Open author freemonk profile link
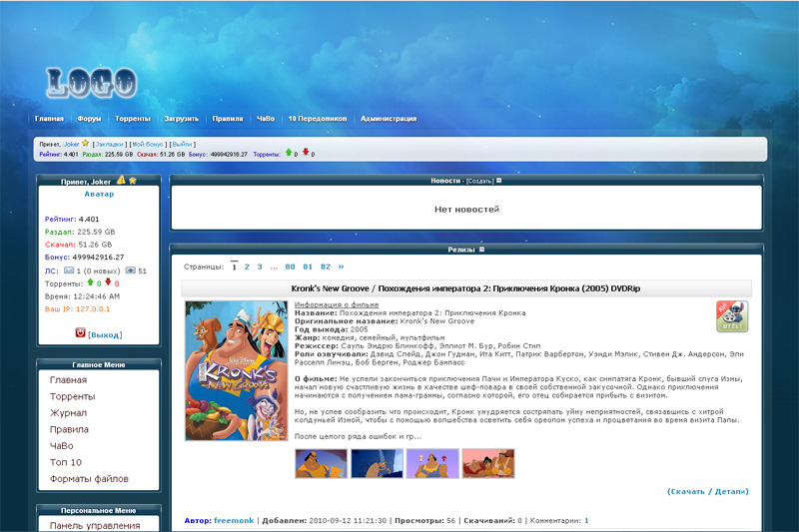The height and width of the screenshot is (532, 799). 234,521
